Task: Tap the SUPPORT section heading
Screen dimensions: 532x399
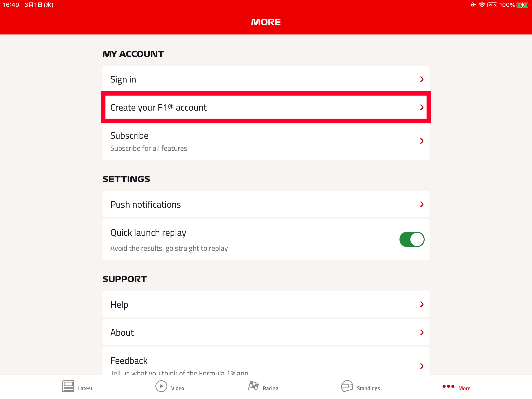Action: pos(125,279)
